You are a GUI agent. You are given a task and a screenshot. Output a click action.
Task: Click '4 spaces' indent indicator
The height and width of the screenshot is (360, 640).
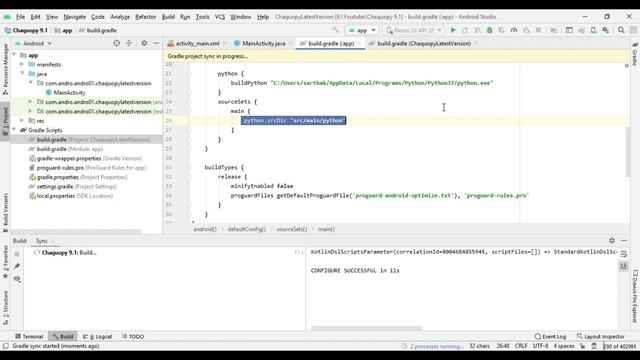564,346
